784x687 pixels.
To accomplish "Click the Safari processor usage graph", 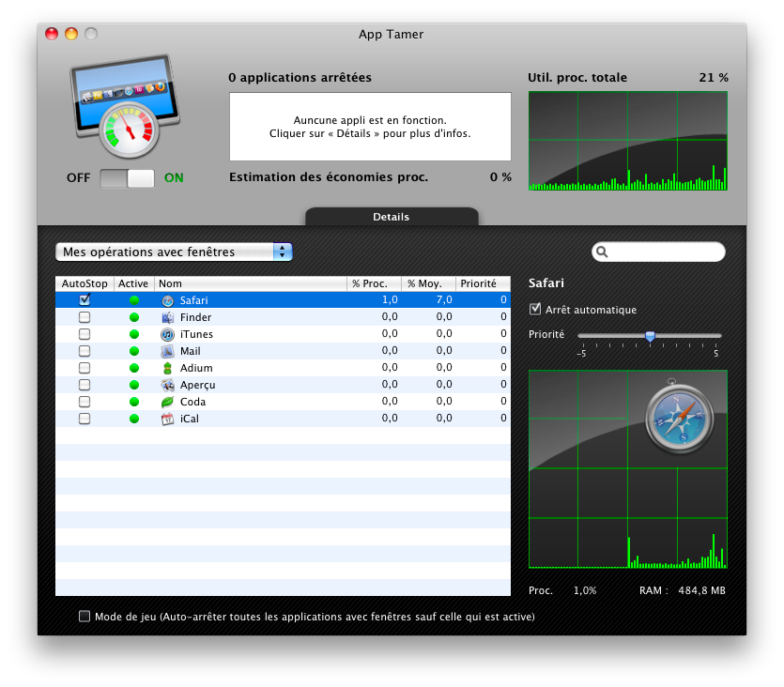I will point(628,469).
